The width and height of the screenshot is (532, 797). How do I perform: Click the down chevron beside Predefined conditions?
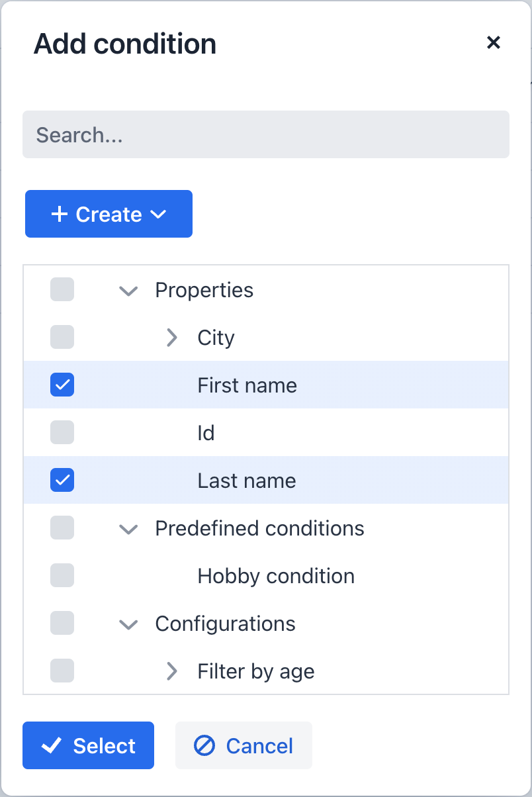[x=128, y=528]
